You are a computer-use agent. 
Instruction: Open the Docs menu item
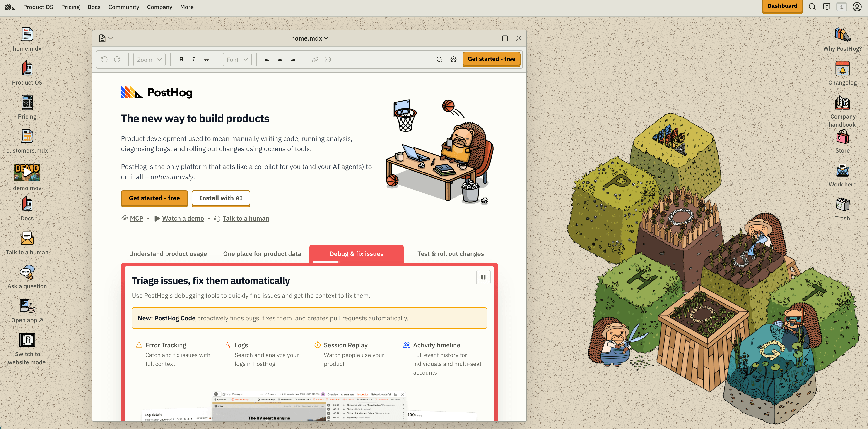tap(94, 7)
